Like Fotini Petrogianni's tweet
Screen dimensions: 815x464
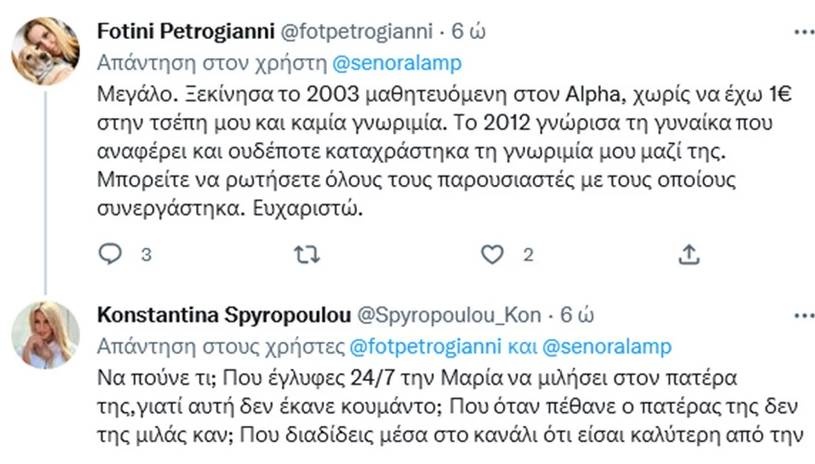click(x=492, y=256)
